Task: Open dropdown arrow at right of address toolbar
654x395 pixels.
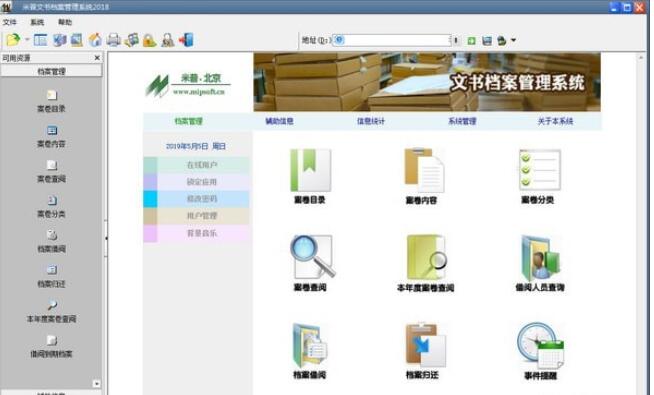Action: (513, 40)
